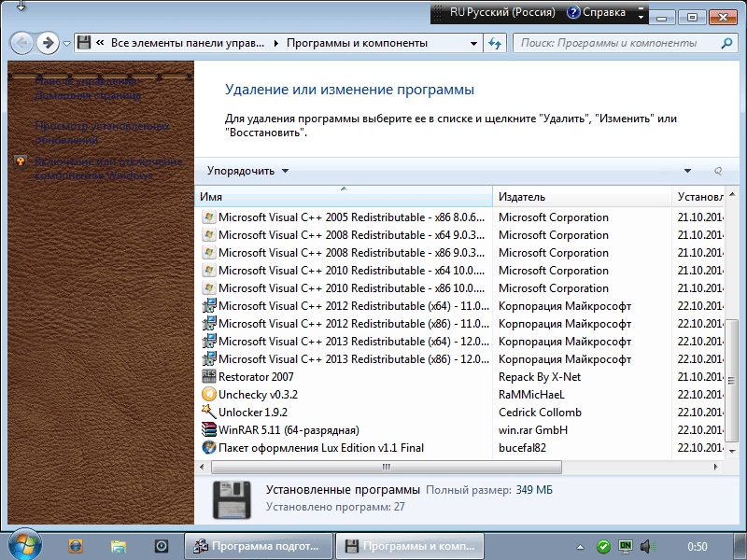Click shield icon beside Windows components link
The width and height of the screenshot is (747, 560).
tap(21, 161)
